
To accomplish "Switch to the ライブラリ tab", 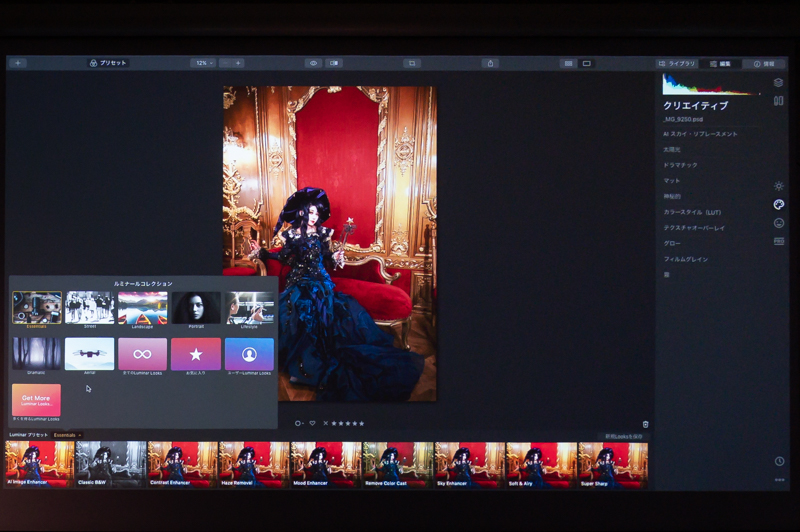I will 677,64.
